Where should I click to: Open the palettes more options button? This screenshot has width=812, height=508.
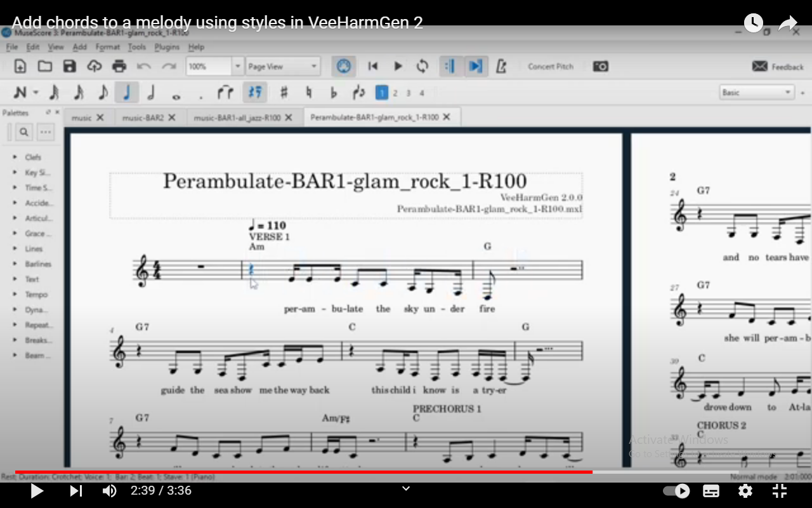(x=45, y=132)
